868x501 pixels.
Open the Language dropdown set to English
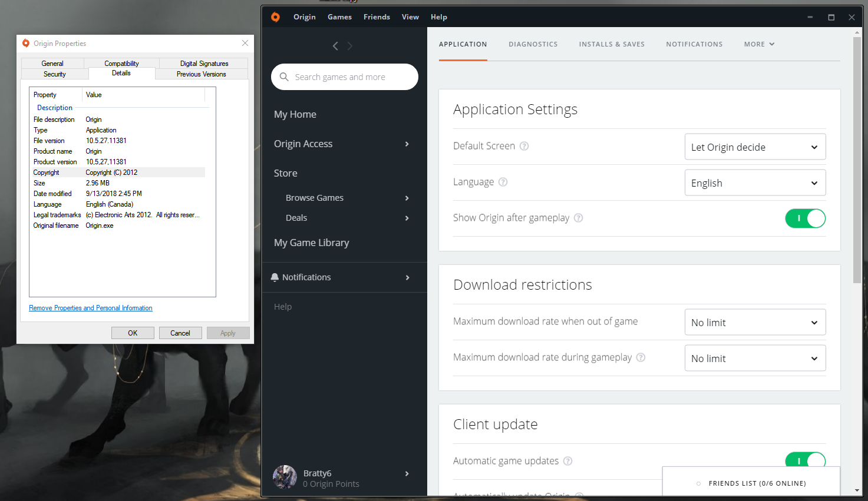[x=755, y=183]
